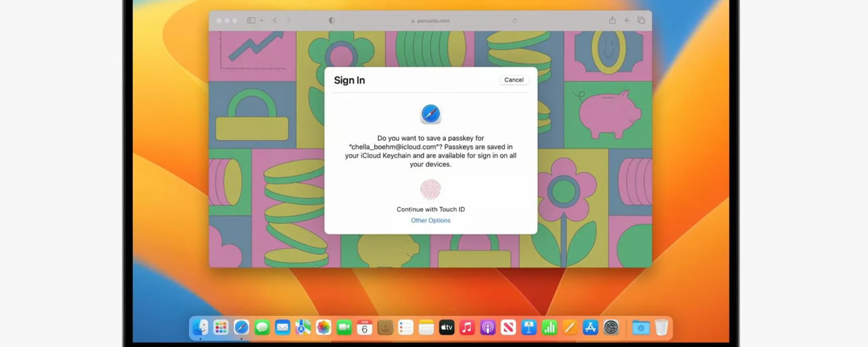Open Contacts from the Dock
Screen dimensions: 868x347
coord(385,327)
